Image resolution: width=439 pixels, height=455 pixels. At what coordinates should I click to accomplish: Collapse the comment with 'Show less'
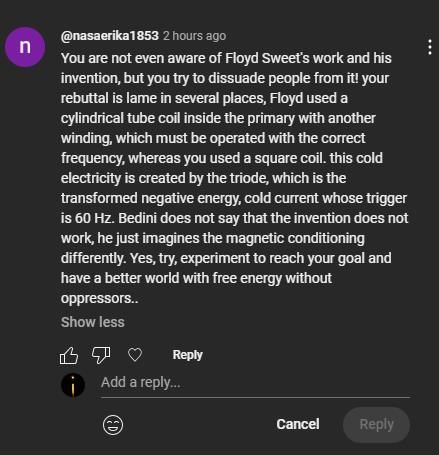point(93,322)
